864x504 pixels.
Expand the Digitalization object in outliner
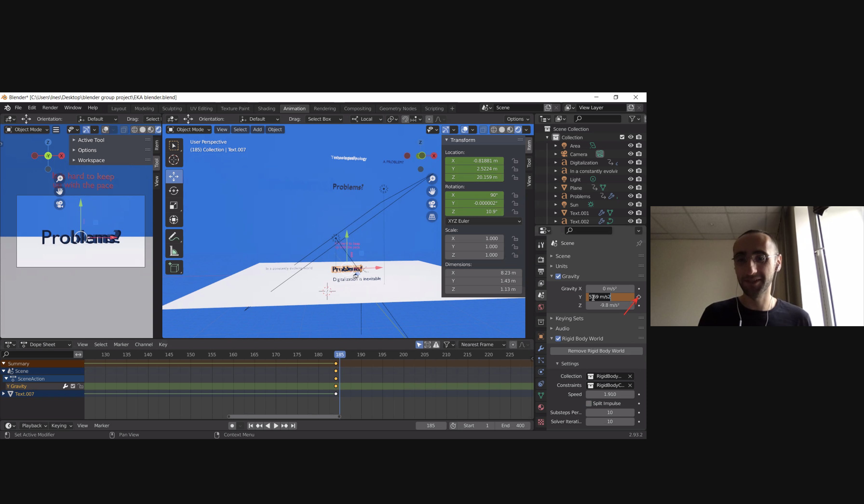click(x=555, y=163)
